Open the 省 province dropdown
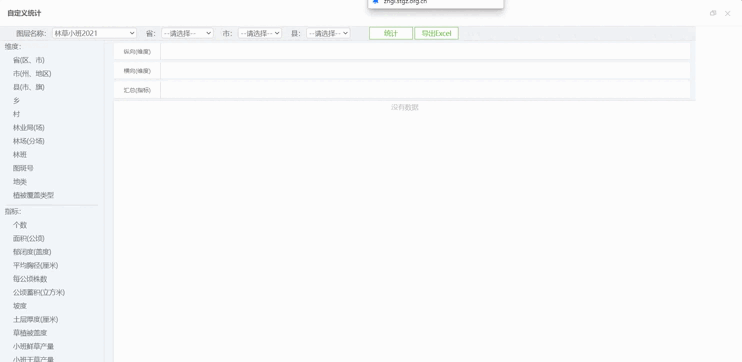This screenshot has width=742, height=362. point(187,33)
